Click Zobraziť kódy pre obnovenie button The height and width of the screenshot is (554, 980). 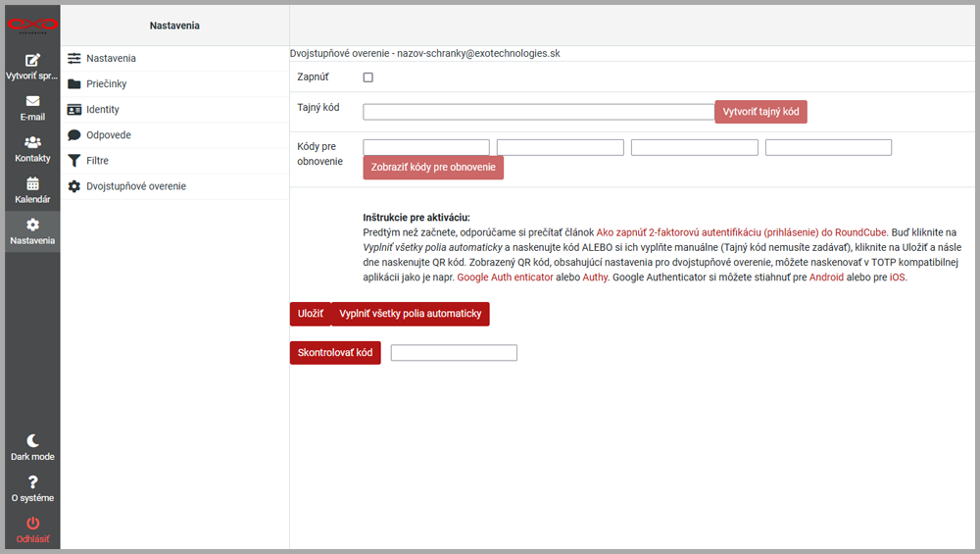(x=433, y=168)
